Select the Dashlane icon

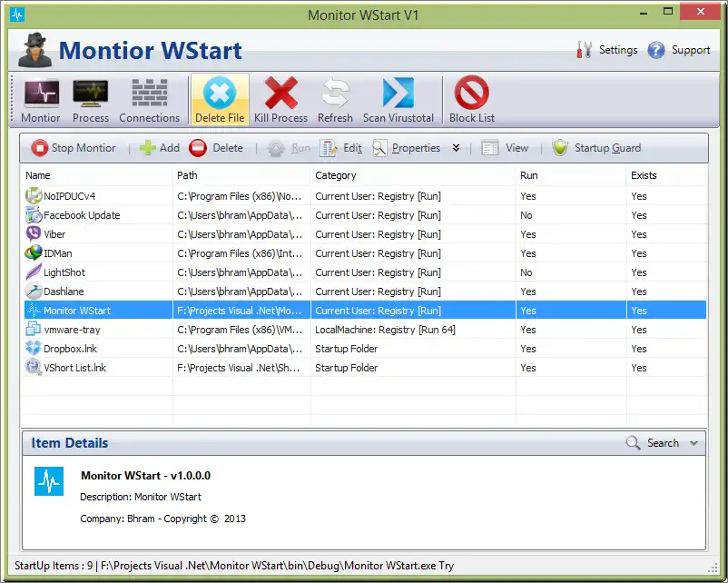point(34,291)
